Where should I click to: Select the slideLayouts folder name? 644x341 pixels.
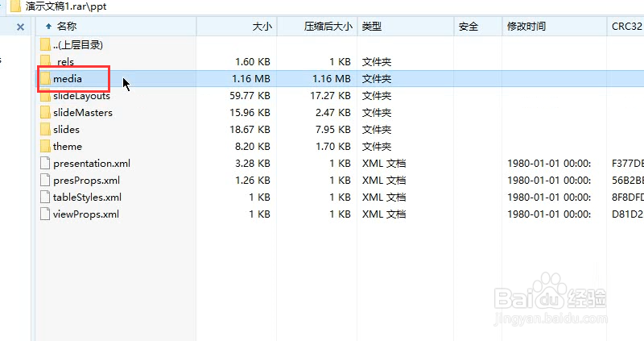click(x=81, y=96)
